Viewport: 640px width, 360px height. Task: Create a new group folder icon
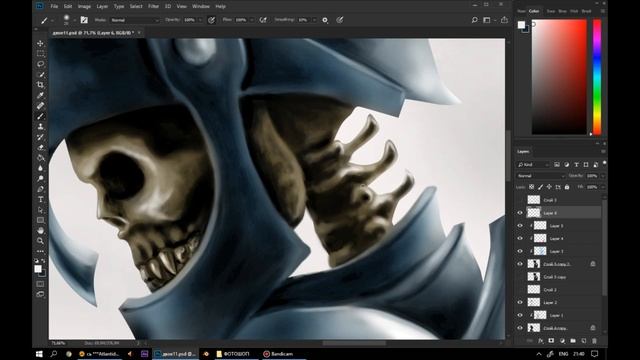coord(573,340)
